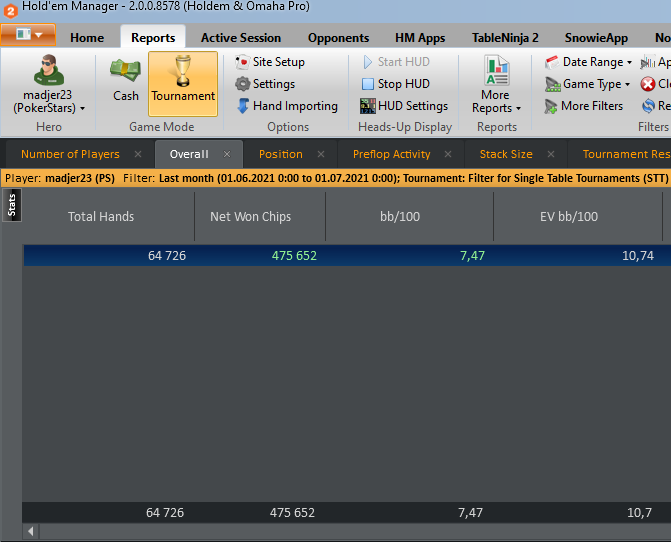
Task: Expand the madjer23 (PokerStars) hero dropdown
Action: click(82, 109)
